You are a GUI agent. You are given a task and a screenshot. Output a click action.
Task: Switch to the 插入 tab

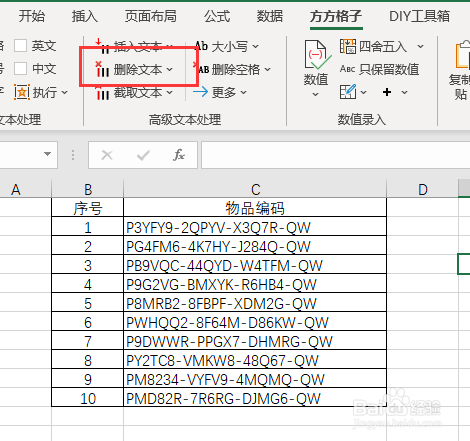[x=85, y=16]
